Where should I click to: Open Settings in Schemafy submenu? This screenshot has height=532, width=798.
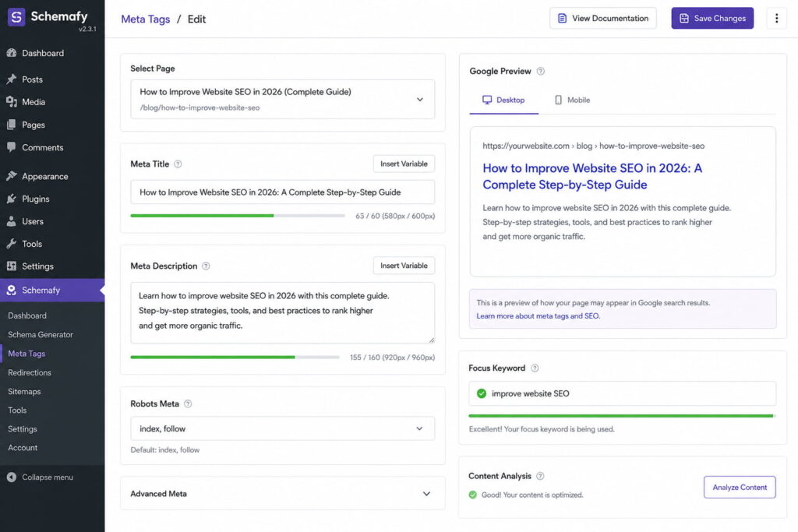click(23, 428)
